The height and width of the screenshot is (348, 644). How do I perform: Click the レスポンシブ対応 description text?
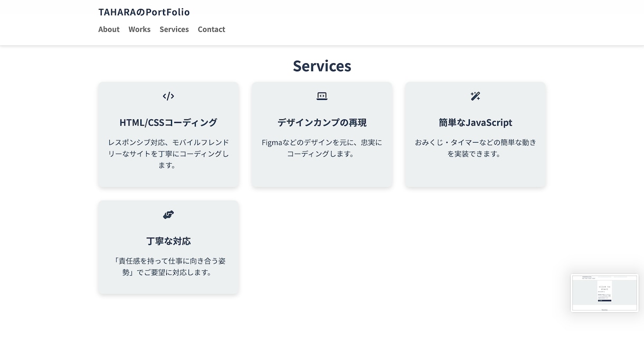point(168,154)
